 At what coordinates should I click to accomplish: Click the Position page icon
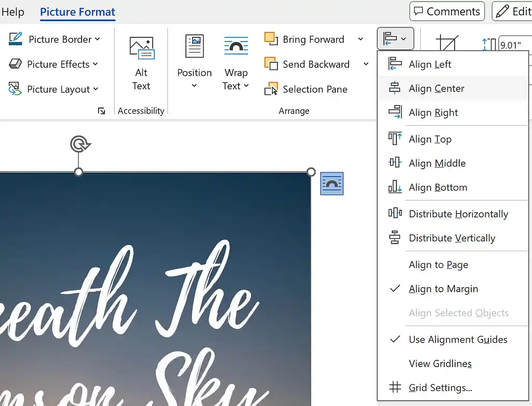click(x=194, y=46)
